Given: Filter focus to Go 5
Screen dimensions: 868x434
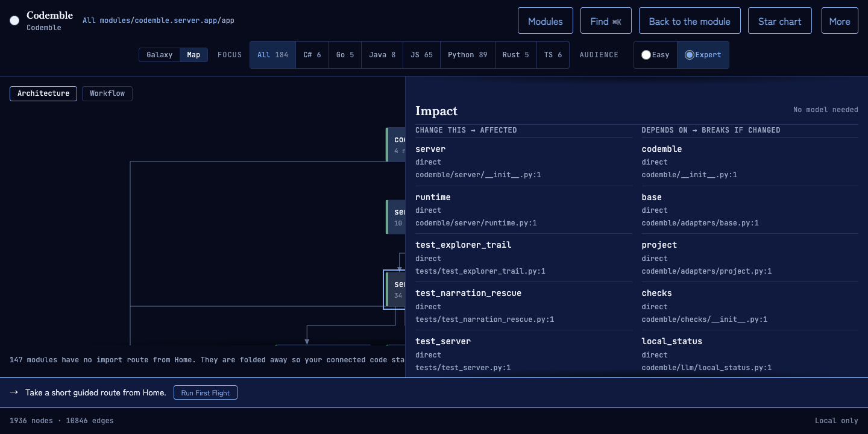Looking at the screenshot, I should click(x=345, y=55).
